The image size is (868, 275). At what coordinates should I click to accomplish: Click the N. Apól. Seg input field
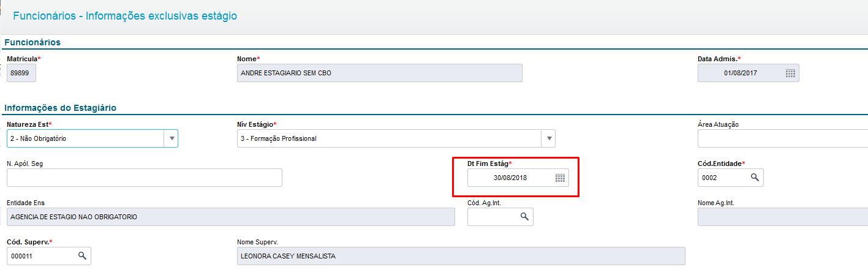click(145, 178)
